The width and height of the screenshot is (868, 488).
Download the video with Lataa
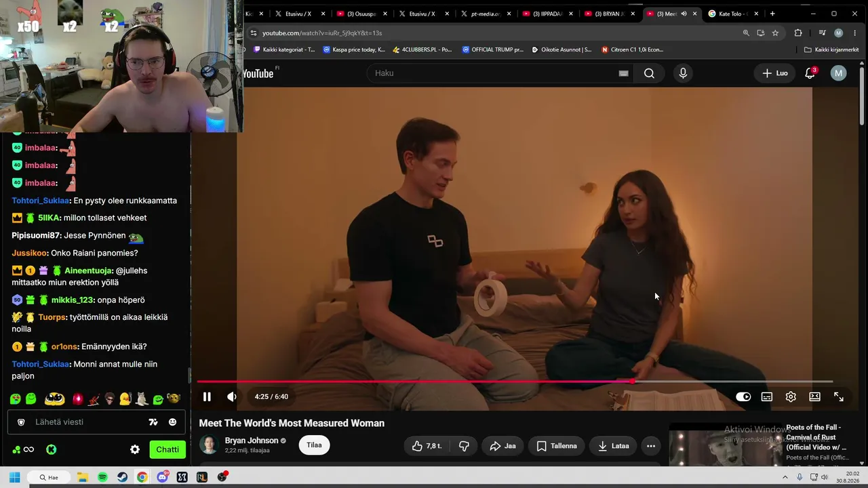point(614,446)
